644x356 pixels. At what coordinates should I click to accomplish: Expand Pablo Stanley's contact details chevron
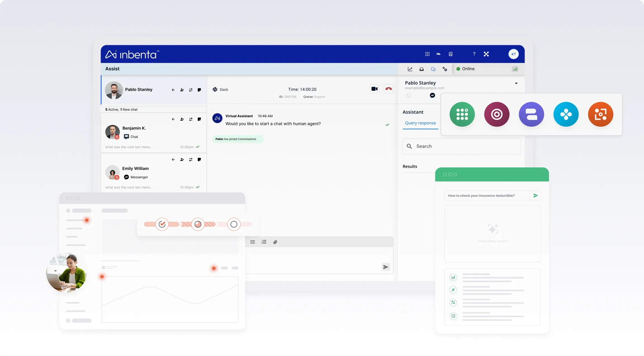pos(516,83)
